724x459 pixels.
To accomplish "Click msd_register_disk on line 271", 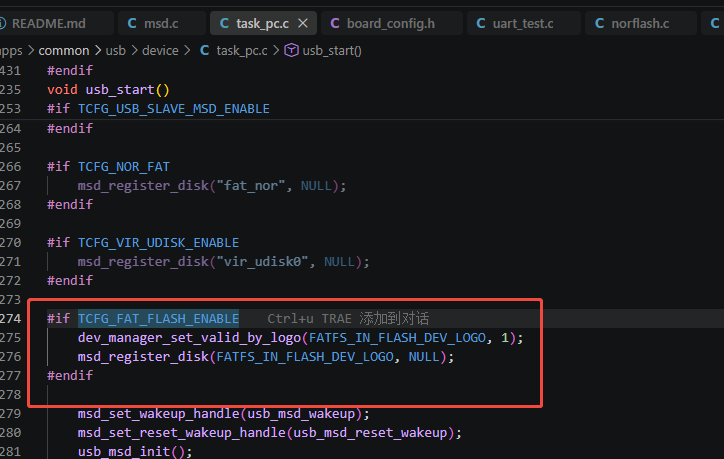I will tap(143, 262).
